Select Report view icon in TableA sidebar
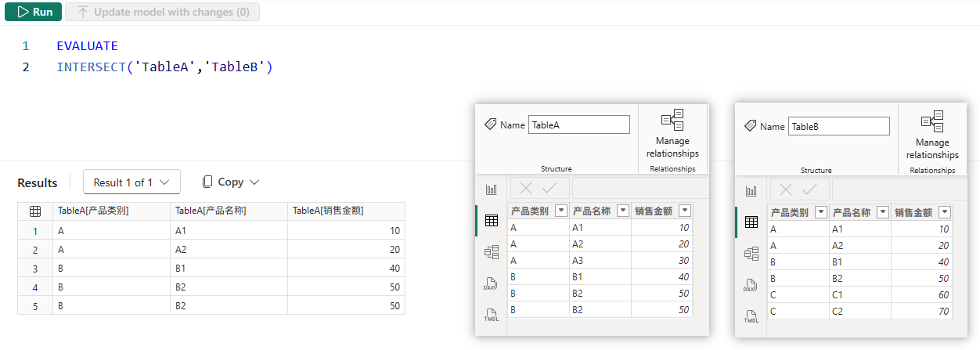This screenshot has width=980, height=350. (x=492, y=189)
